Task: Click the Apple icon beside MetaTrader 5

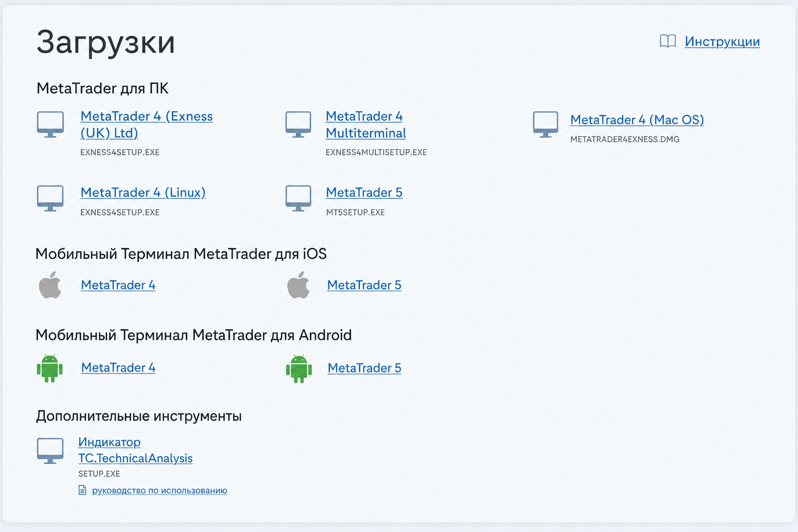Action: point(299,285)
